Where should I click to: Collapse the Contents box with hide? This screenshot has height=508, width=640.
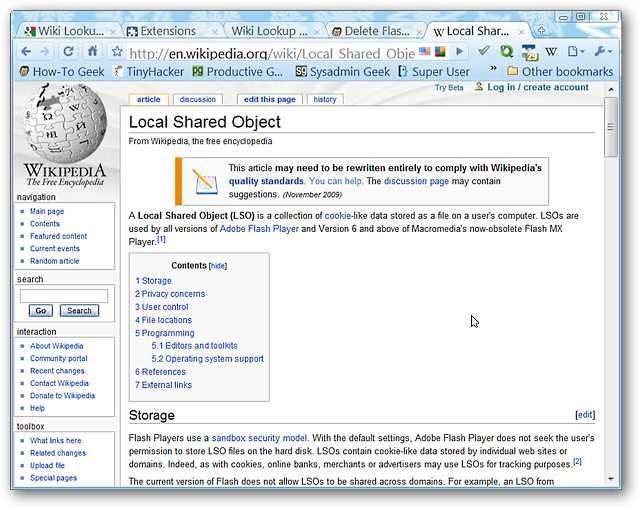pos(218,266)
